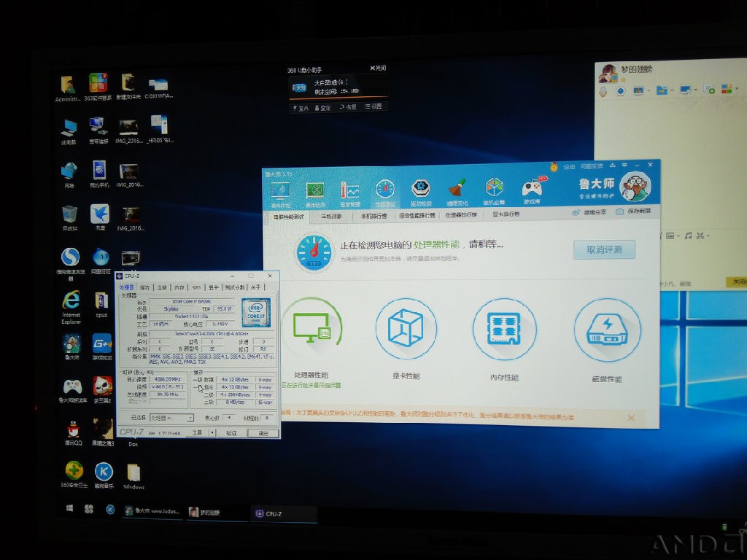Open the cpuz folder desktop icon
Screen dimensions: 747x560
tap(101, 305)
